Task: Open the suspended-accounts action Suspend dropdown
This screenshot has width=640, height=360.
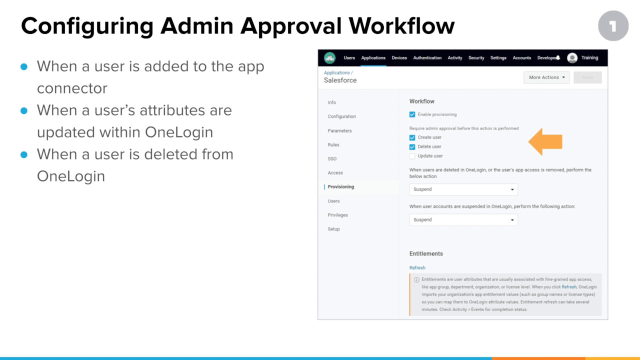Action: [x=463, y=220]
